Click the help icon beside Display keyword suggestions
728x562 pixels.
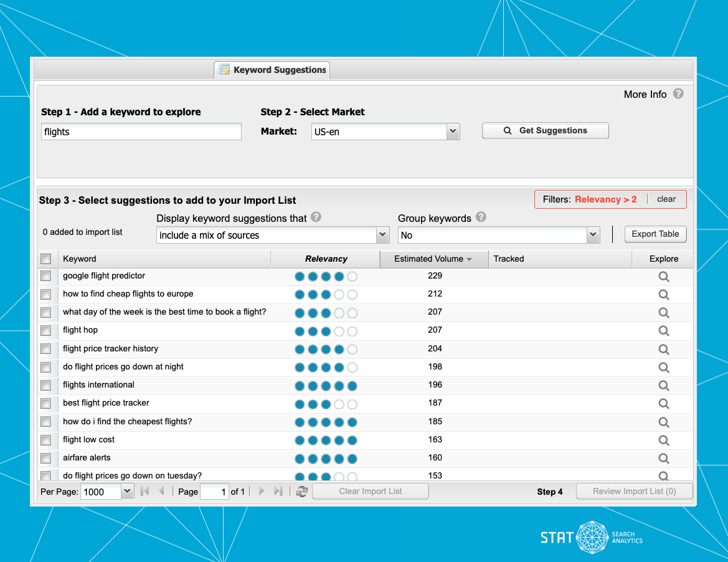316,218
